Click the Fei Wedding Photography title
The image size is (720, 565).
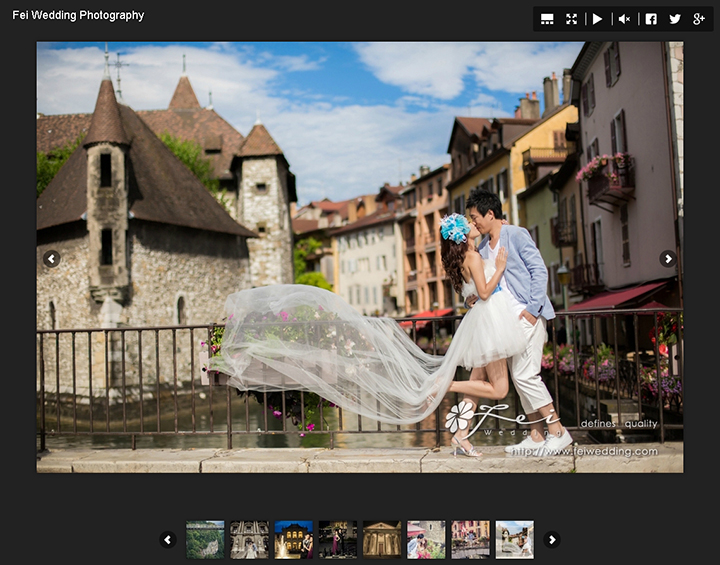78,16
